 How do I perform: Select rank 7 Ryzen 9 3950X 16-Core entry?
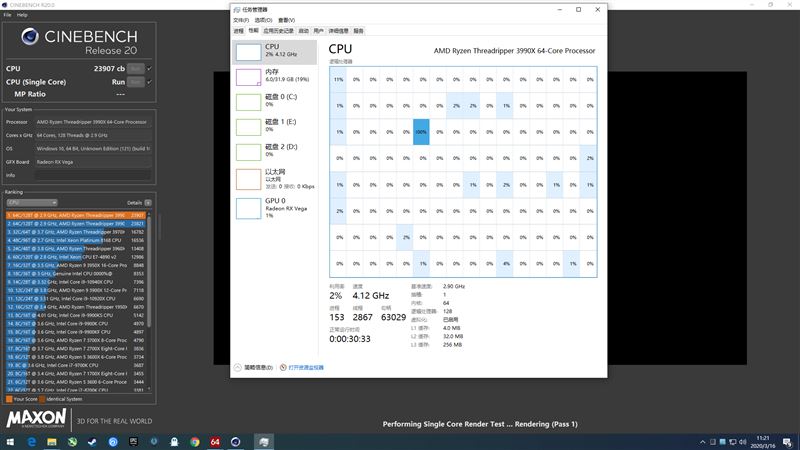(76, 265)
